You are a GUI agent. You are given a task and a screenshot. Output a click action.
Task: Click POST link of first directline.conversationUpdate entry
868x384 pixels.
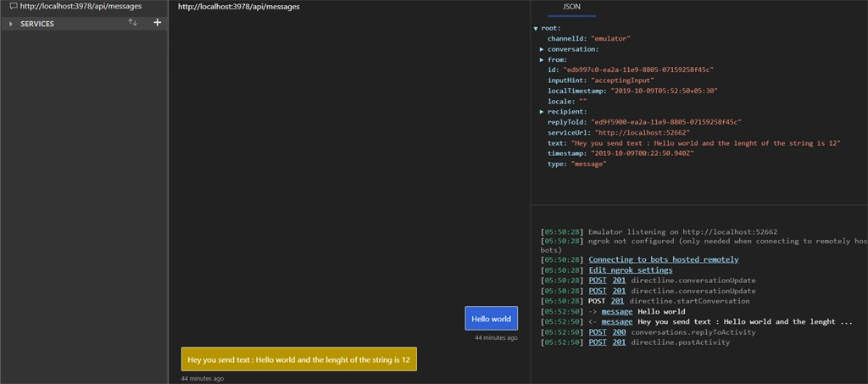pyautogui.click(x=598, y=281)
